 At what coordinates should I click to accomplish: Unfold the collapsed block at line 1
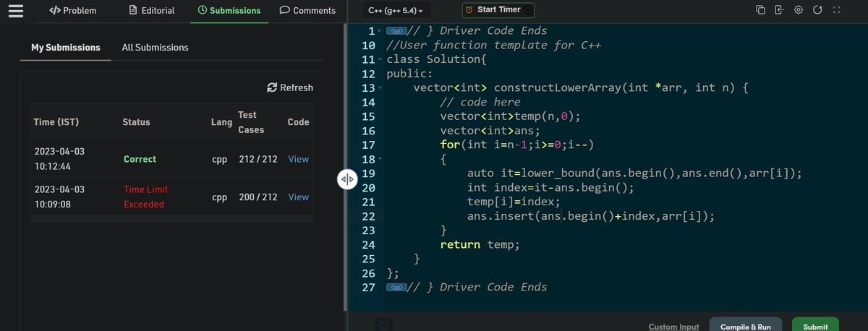pos(380,32)
